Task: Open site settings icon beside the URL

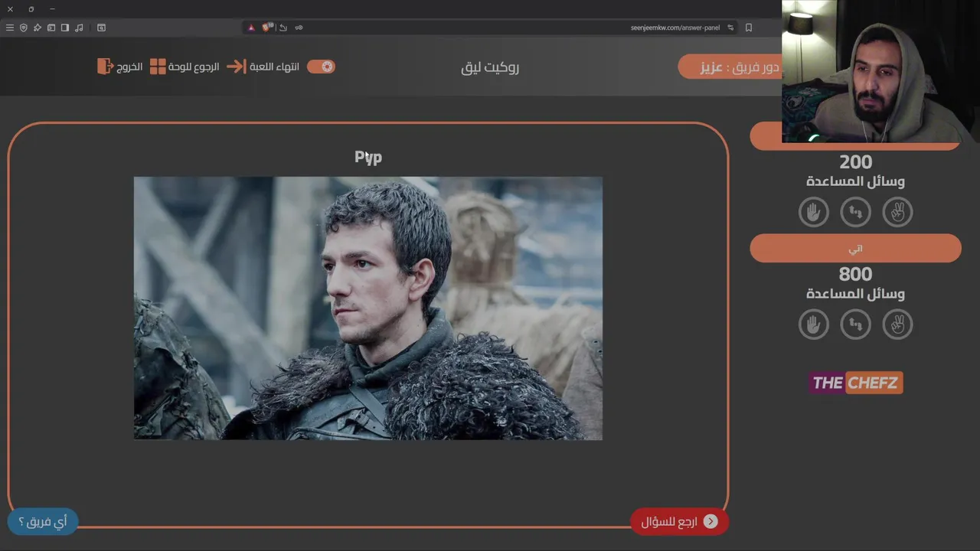Action: [730, 28]
